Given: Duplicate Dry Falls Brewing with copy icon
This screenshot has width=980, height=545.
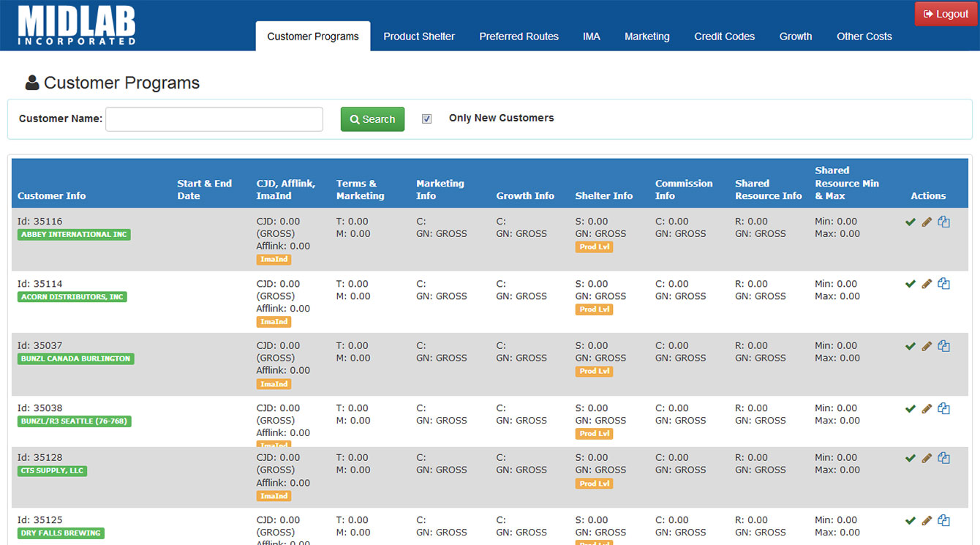Looking at the screenshot, I should tap(943, 521).
